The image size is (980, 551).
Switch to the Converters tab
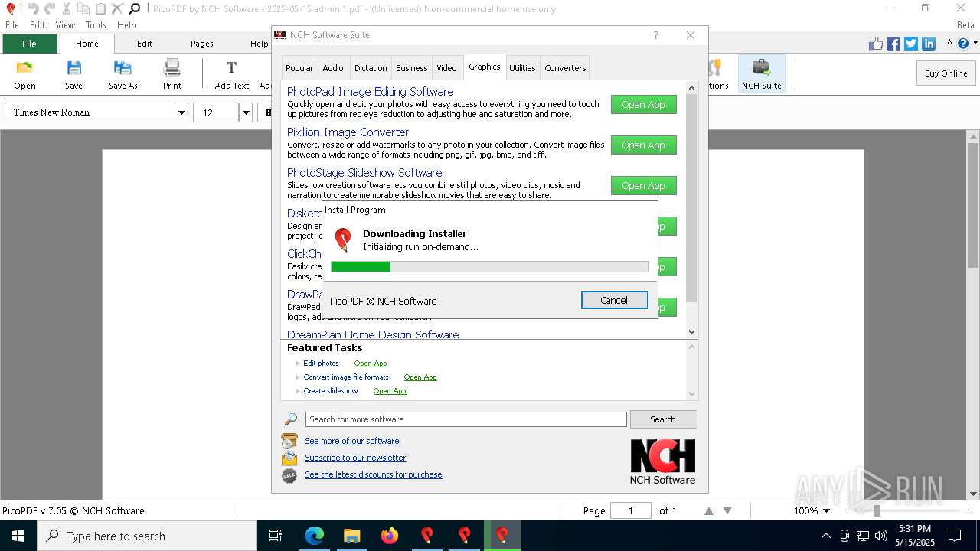point(565,68)
